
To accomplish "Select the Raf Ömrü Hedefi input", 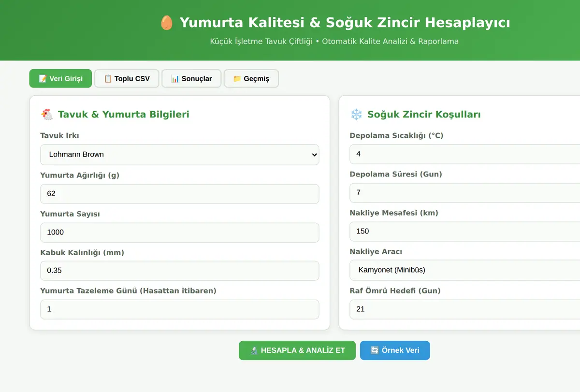I will (464, 309).
